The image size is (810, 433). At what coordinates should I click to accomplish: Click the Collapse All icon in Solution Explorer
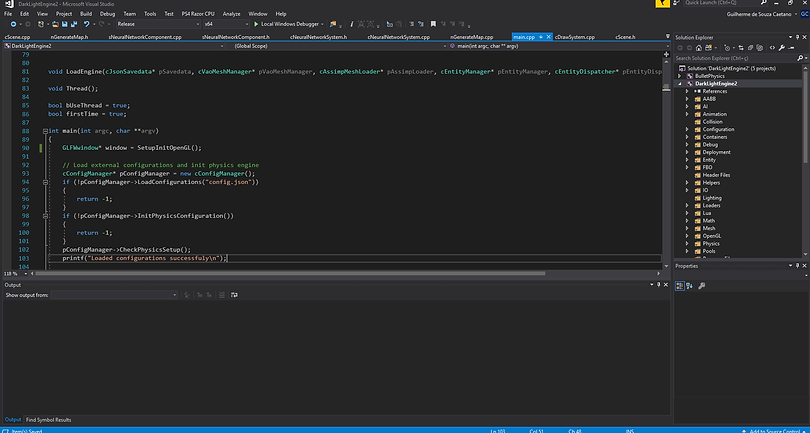point(750,48)
